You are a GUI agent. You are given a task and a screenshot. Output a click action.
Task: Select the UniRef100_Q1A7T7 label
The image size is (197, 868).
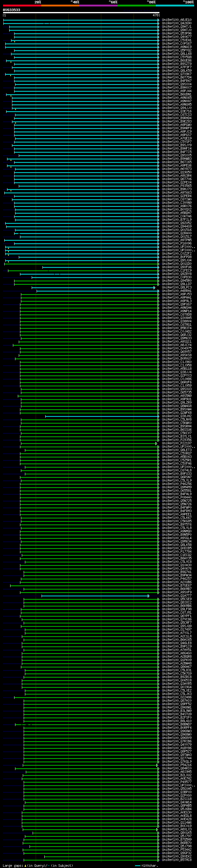(x=176, y=595)
